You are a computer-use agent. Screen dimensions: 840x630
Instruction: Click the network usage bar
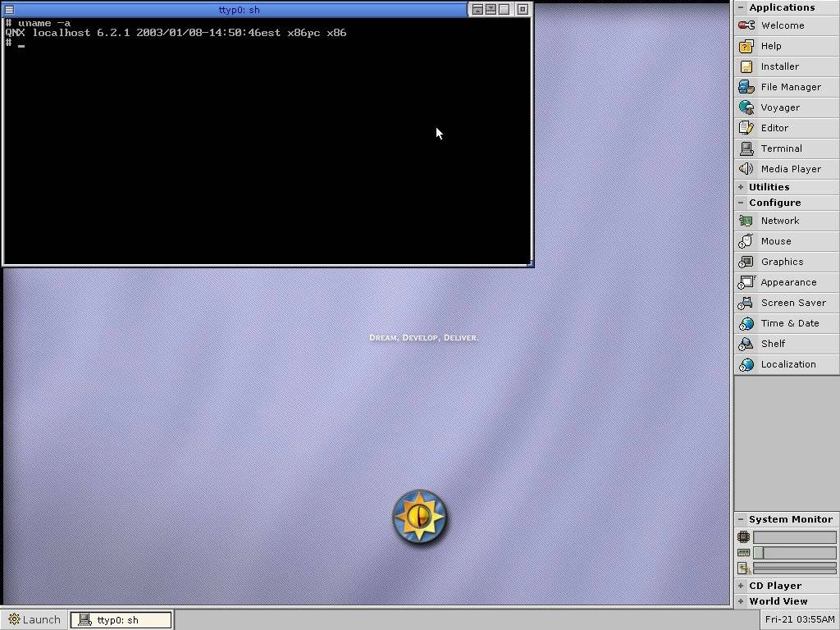click(794, 568)
